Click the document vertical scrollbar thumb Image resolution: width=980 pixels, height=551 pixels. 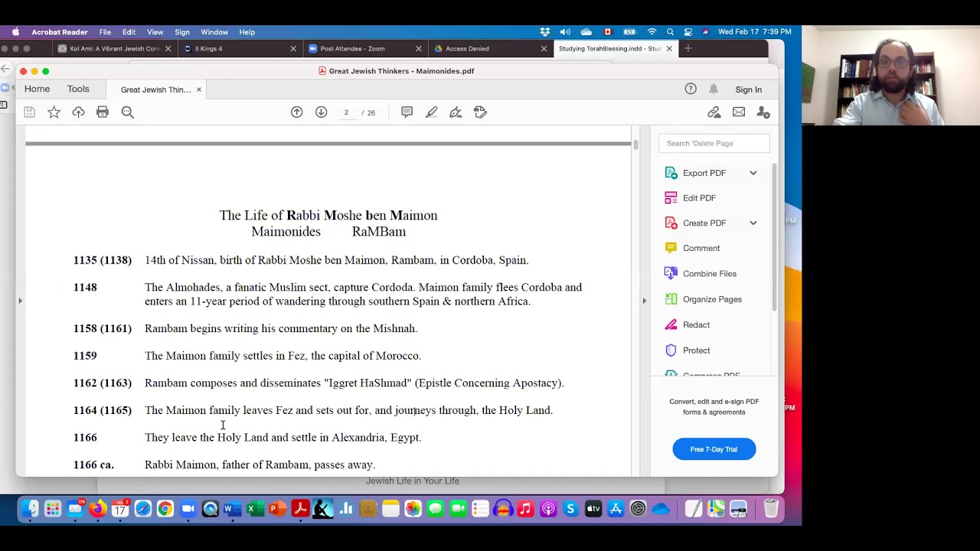coord(635,144)
